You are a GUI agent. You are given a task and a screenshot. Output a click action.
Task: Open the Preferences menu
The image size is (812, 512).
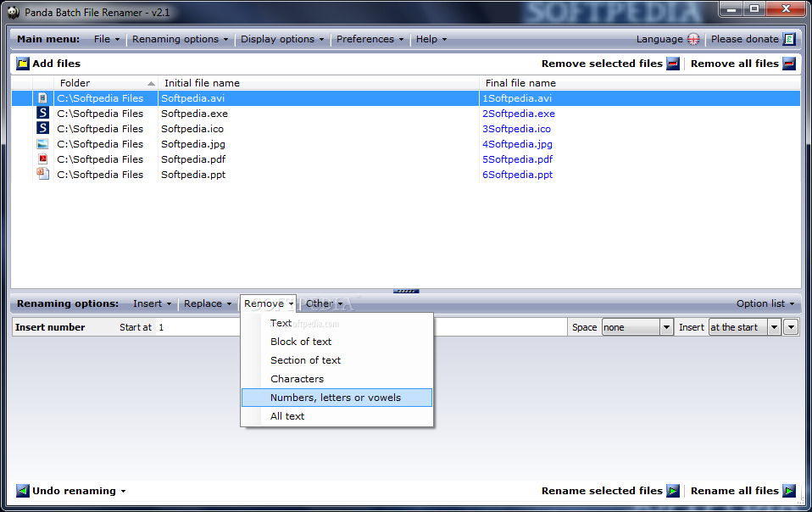tap(370, 39)
